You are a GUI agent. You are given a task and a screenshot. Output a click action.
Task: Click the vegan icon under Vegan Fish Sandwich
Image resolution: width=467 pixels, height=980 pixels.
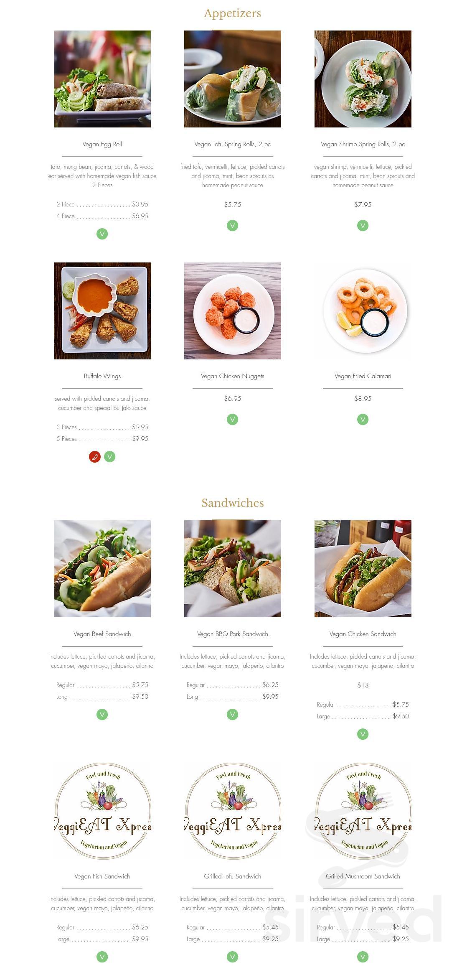[x=102, y=957]
